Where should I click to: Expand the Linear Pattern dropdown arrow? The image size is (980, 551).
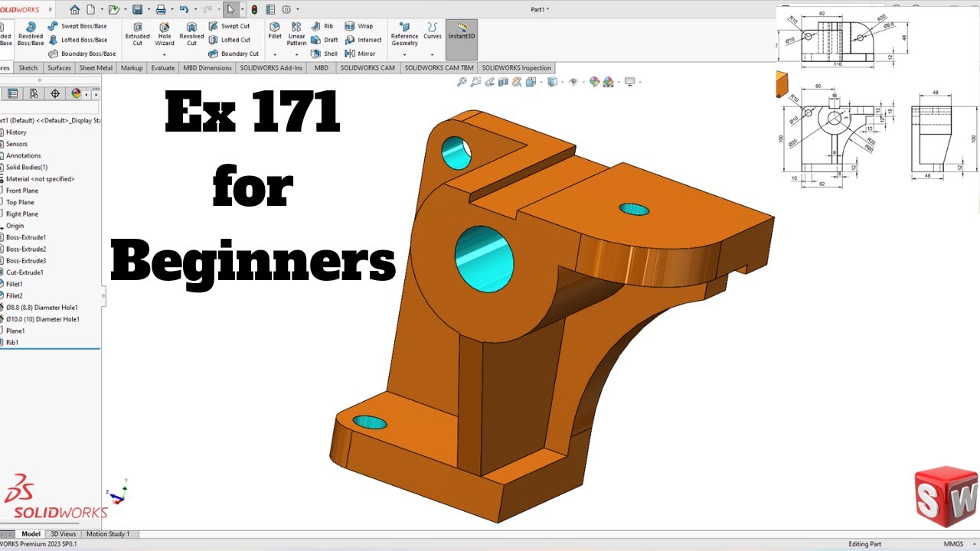tap(296, 54)
